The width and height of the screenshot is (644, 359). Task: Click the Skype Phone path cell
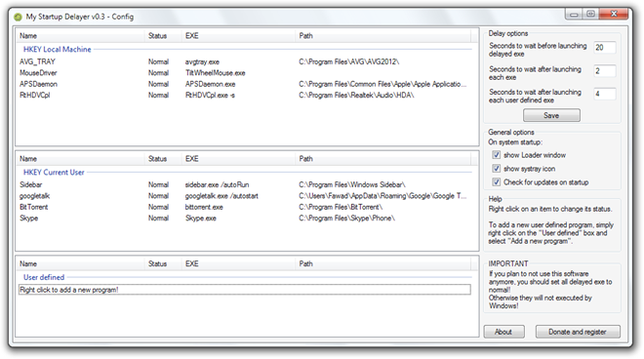tap(346, 219)
